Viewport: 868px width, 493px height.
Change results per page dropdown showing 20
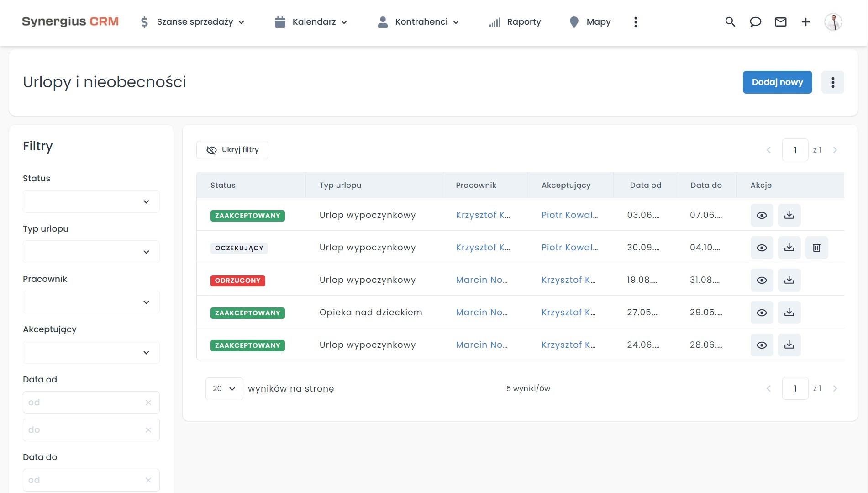pyautogui.click(x=224, y=388)
